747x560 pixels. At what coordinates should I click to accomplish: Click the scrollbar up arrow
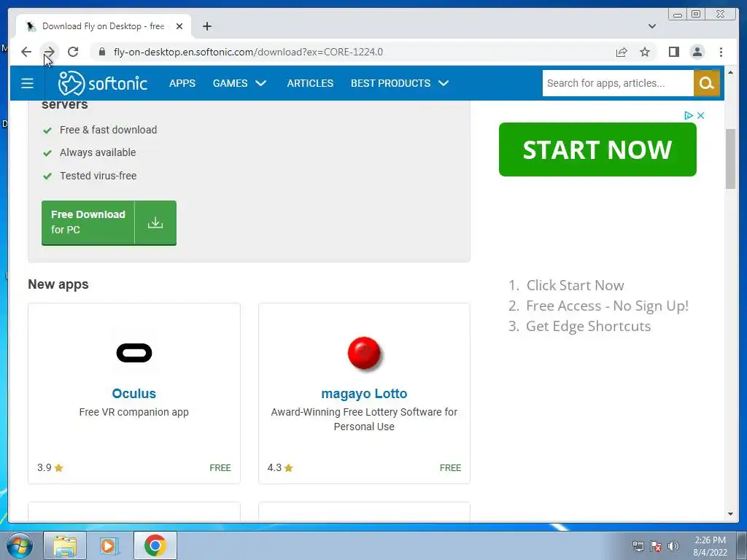click(730, 72)
